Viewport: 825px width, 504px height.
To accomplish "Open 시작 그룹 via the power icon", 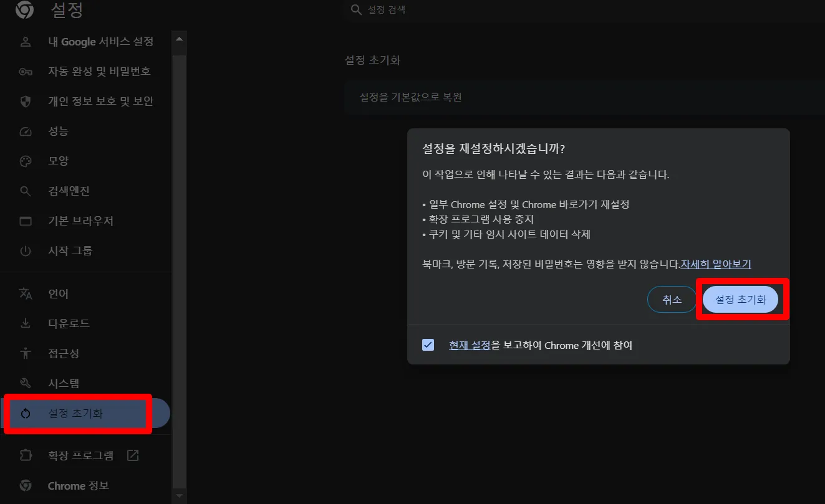I will (26, 250).
